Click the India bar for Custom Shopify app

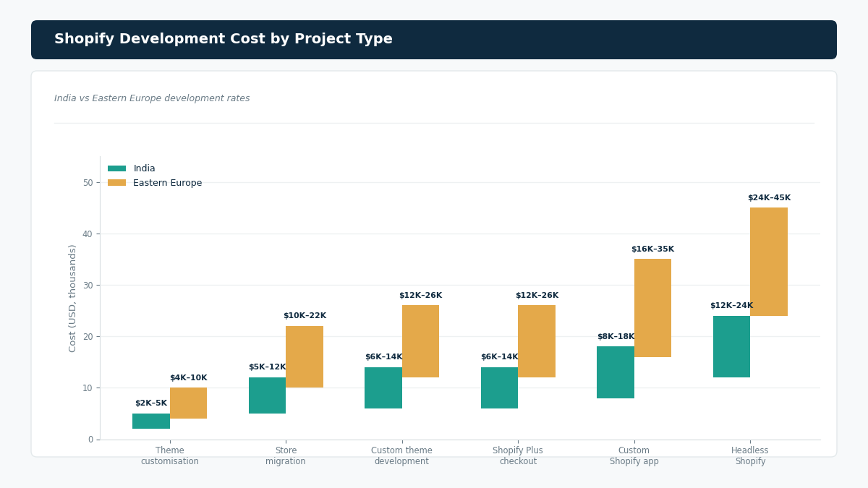pyautogui.click(x=616, y=372)
